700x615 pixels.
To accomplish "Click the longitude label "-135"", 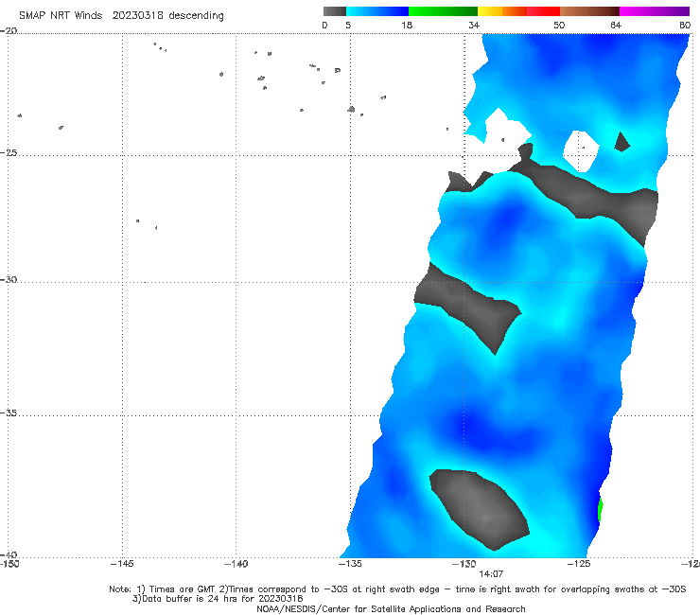I will point(350,564).
